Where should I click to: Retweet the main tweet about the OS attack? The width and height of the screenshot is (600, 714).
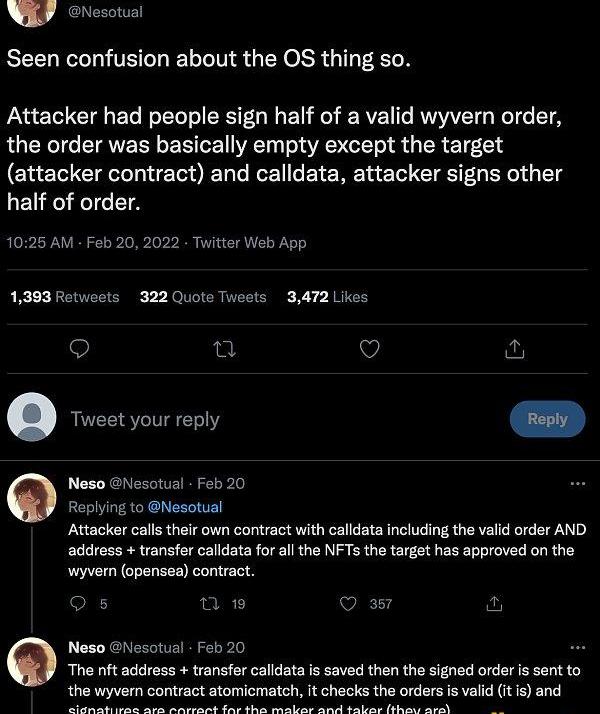[x=225, y=348]
